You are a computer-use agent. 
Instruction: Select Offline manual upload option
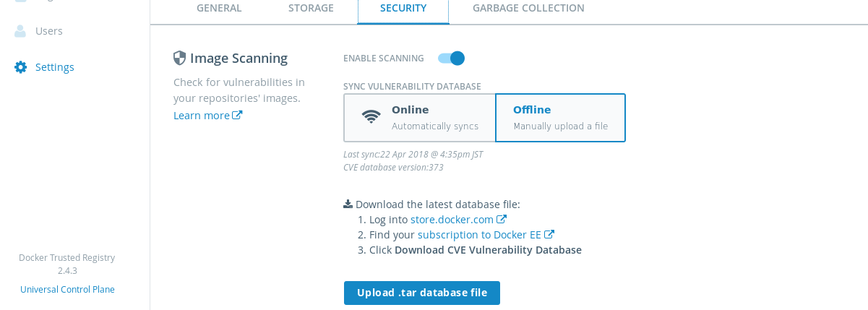pos(560,118)
